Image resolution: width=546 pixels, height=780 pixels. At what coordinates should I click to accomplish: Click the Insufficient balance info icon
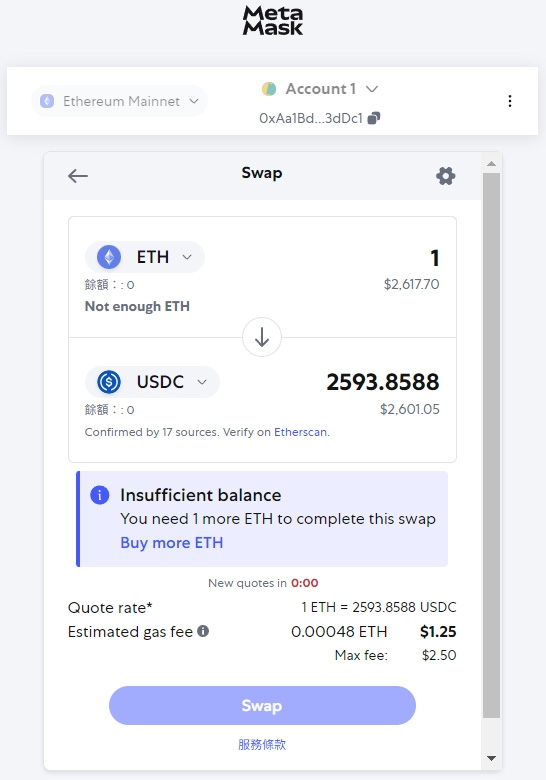(99, 495)
